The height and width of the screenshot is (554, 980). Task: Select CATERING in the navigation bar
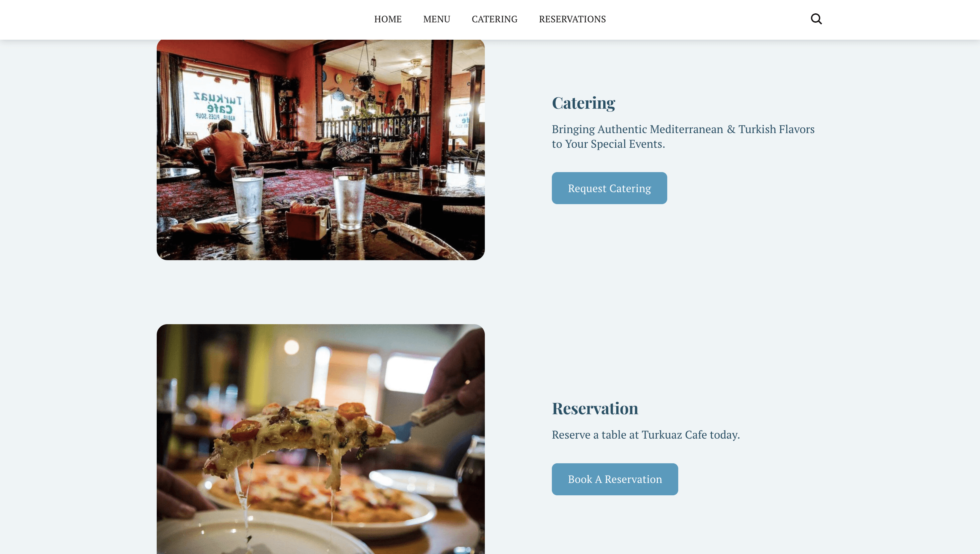click(x=494, y=19)
